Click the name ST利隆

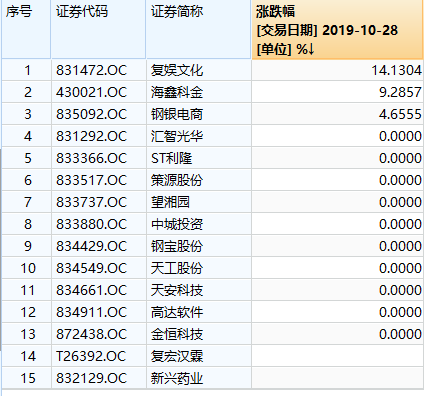(x=171, y=158)
